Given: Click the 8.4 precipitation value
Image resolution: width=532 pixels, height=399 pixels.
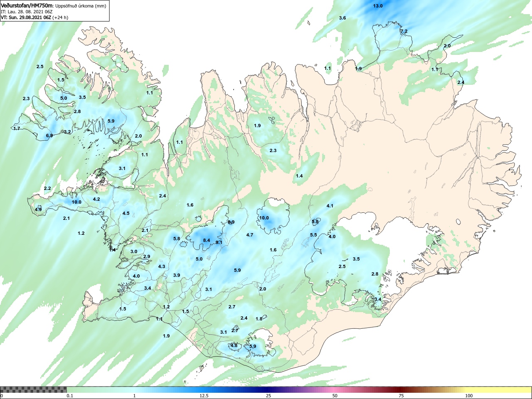Looking at the screenshot, I should (x=207, y=240).
